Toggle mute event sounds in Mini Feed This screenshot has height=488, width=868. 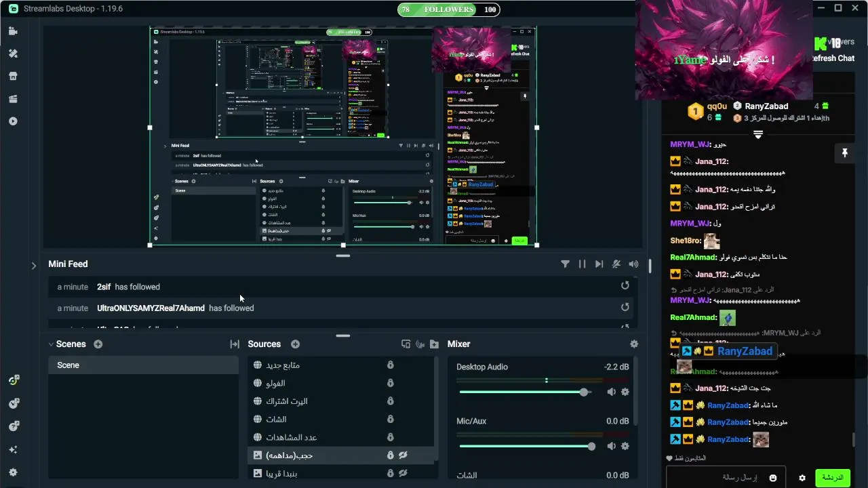pos(616,264)
